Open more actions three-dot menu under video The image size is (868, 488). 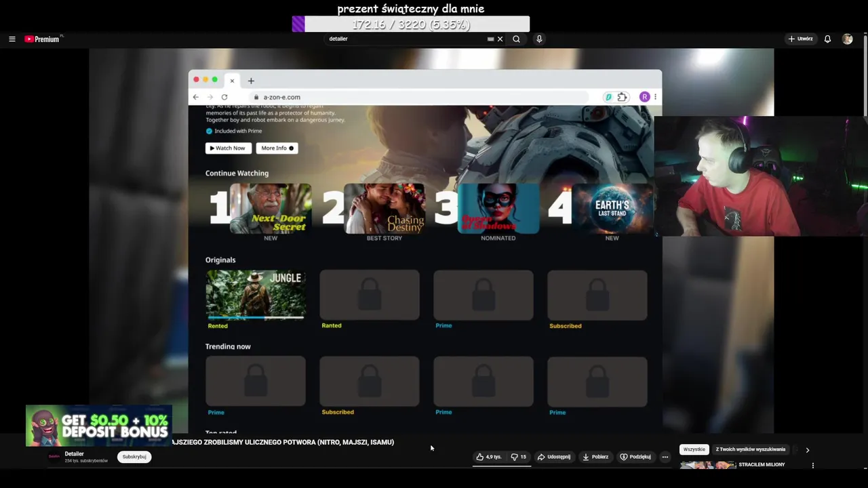click(x=665, y=457)
